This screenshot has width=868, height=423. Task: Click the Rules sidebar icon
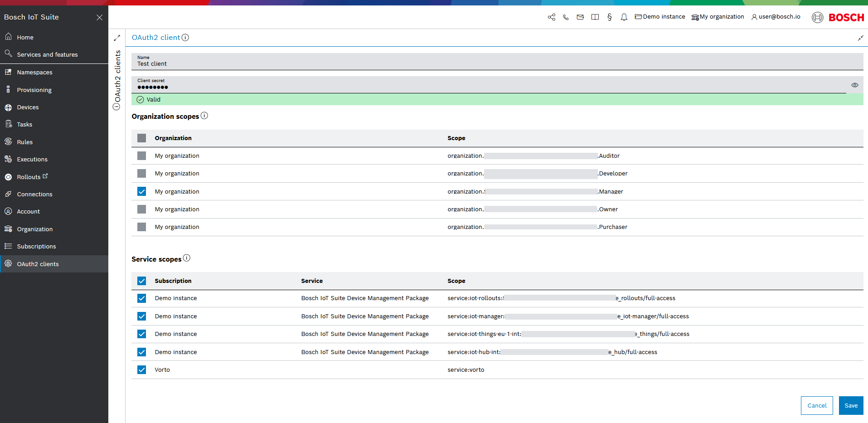tap(8, 142)
